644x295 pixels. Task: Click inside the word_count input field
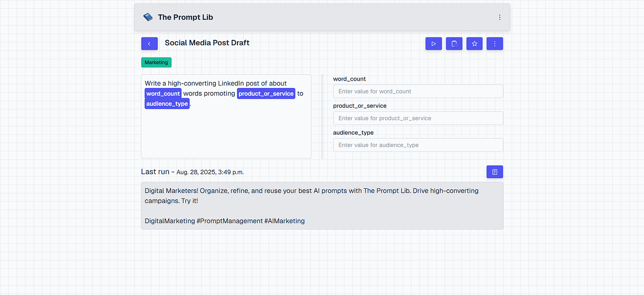pos(418,91)
